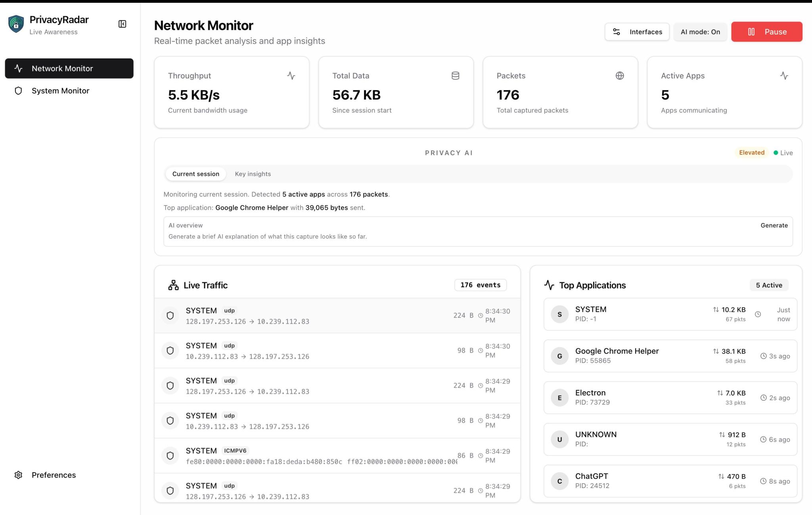Click the shield icon in the ICMPV6 row
Viewport: 812px width, 515px height.
tap(170, 456)
